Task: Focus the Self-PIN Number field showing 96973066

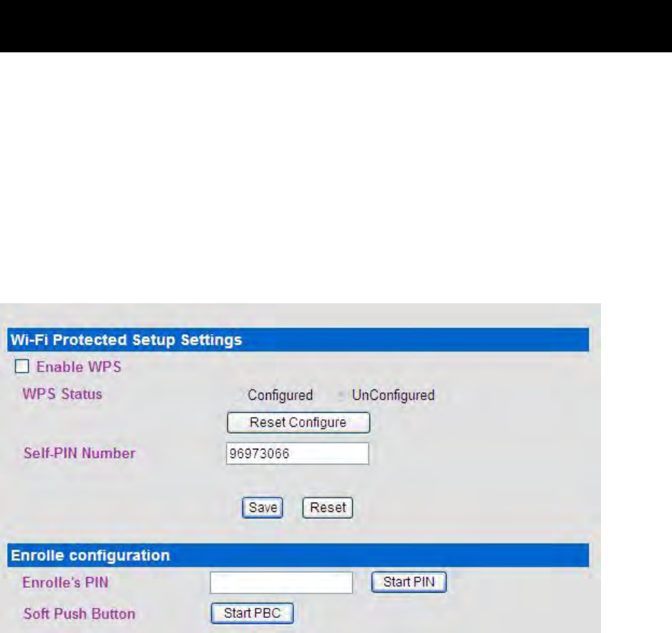Action: [x=298, y=454]
